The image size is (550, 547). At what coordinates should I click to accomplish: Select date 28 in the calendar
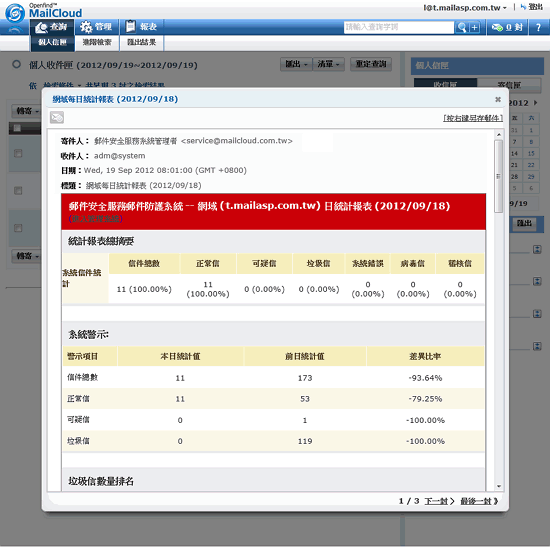click(514, 176)
